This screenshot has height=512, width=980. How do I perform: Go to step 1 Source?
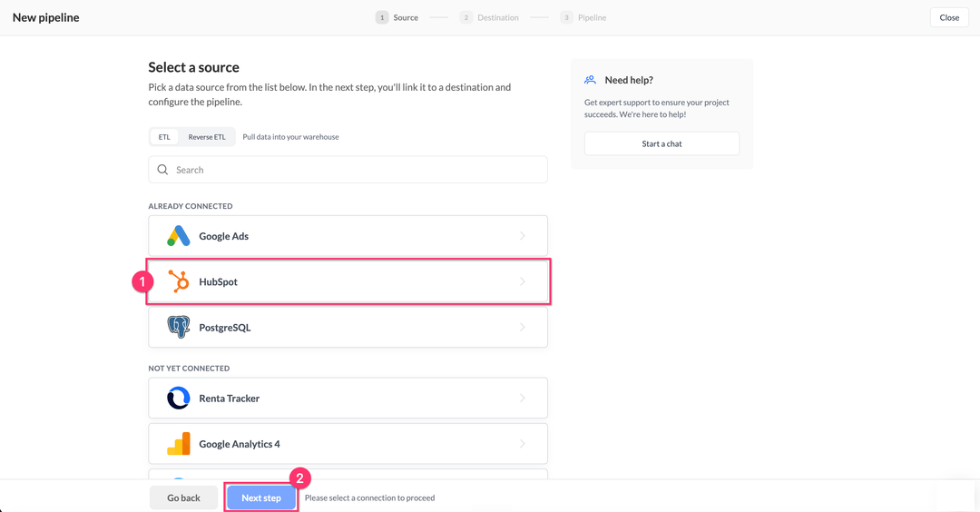[x=397, y=17]
